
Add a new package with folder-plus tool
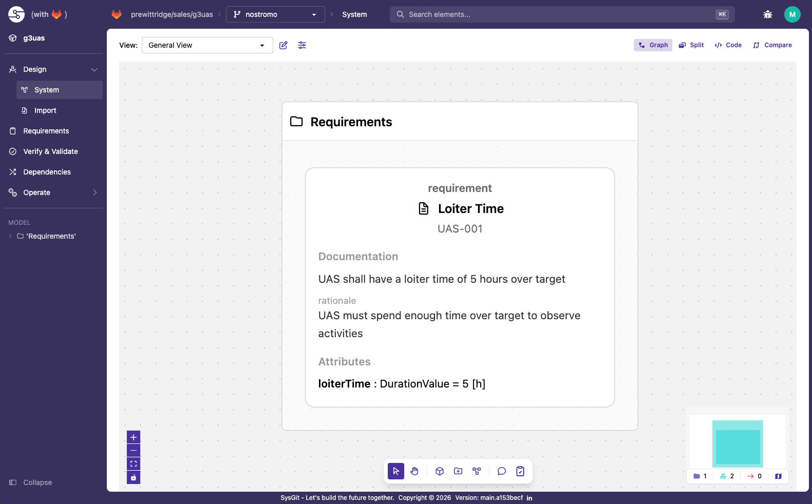click(x=458, y=471)
